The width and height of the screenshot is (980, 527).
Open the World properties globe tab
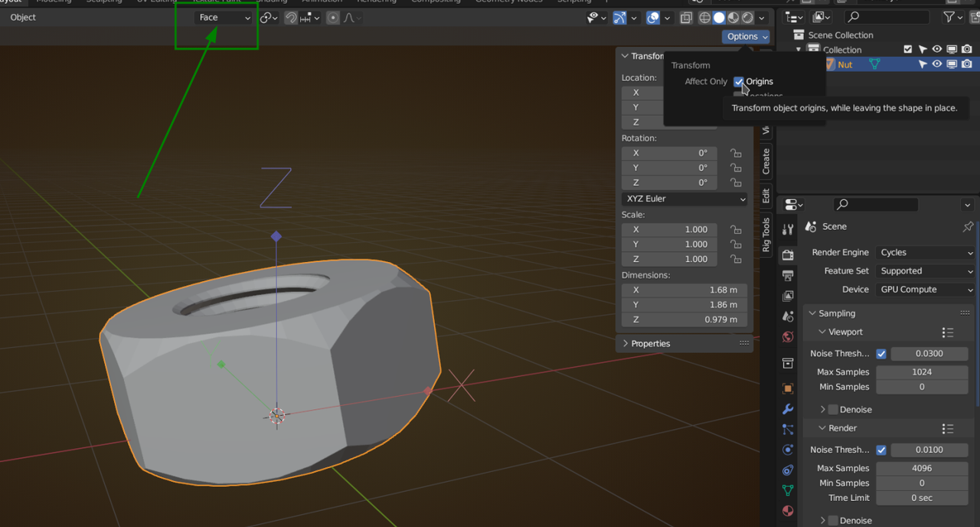point(788,337)
